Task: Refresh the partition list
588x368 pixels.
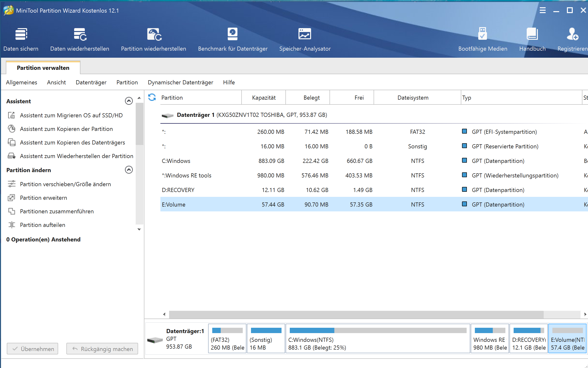Action: click(152, 97)
